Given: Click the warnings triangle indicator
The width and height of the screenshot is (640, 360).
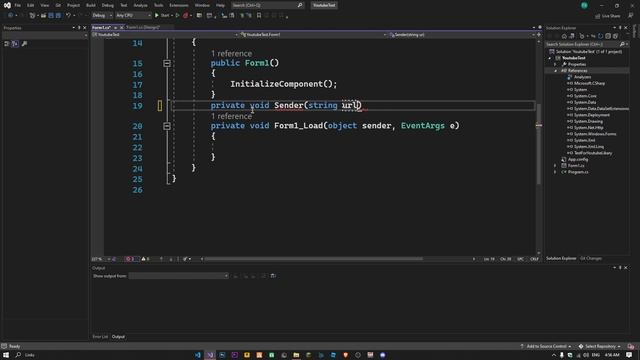Looking at the screenshot, I should [x=145, y=259].
